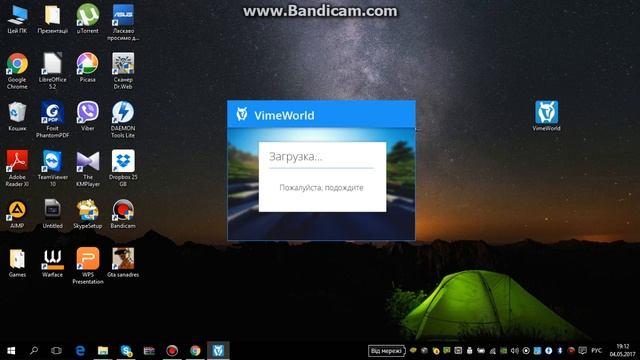The image size is (640, 360).
Task: Click the VimeWorld owl logo in launcher header
Action: [x=242, y=115]
